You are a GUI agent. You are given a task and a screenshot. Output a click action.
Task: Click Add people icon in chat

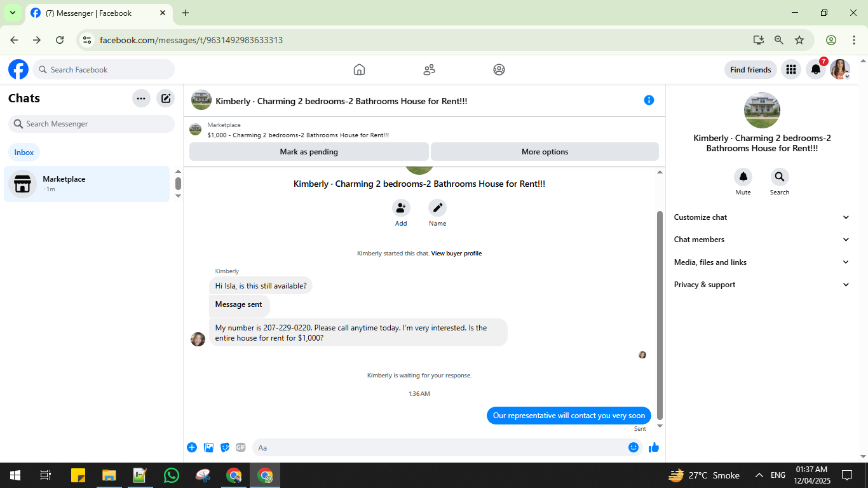coord(400,208)
